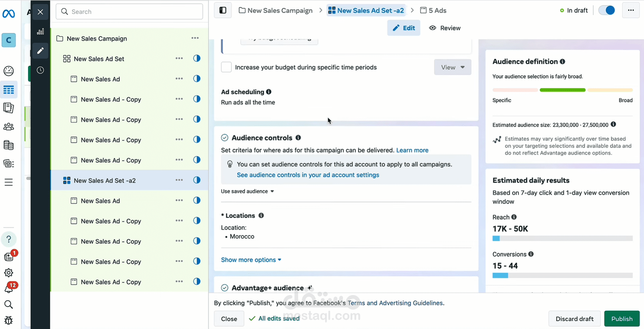Select New Sales Ad Set -a2 tree row

[x=130, y=180]
